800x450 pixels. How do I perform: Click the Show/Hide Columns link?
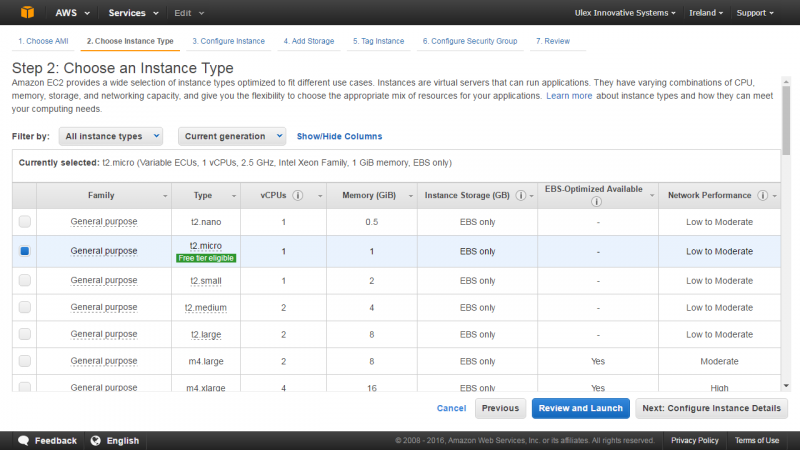coord(339,136)
